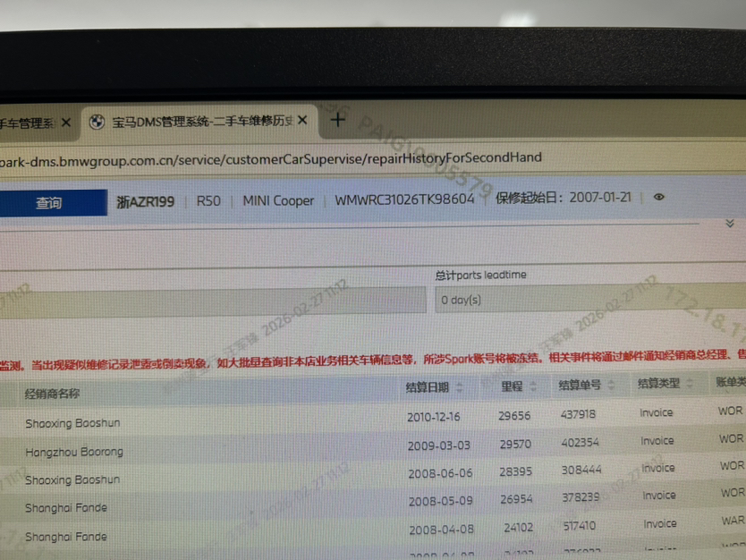Expand the panel with the double chevron arrow
746x560 pixels.
pos(730,224)
